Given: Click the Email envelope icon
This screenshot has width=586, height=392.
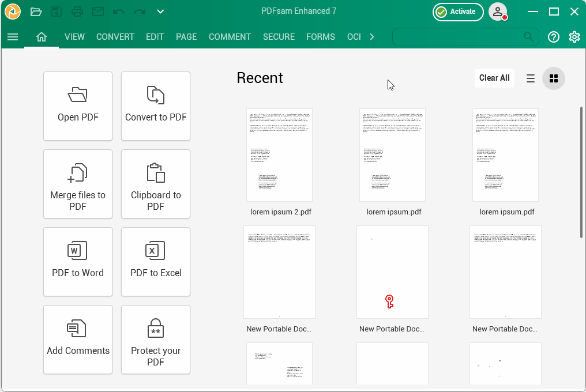Looking at the screenshot, I should (x=98, y=12).
